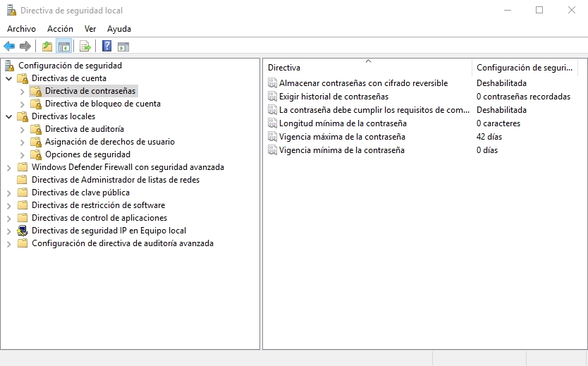Screen dimensions: 588x366
Task: Open the Archivo menu
Action: click(21, 29)
